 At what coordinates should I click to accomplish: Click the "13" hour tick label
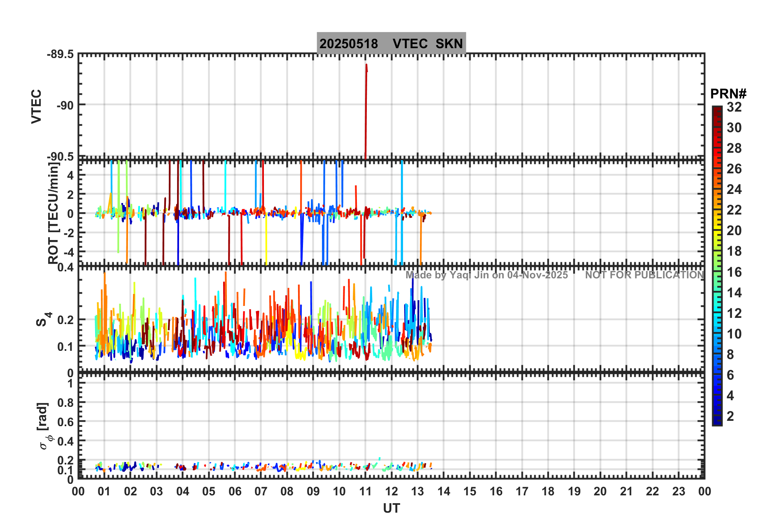point(417,491)
